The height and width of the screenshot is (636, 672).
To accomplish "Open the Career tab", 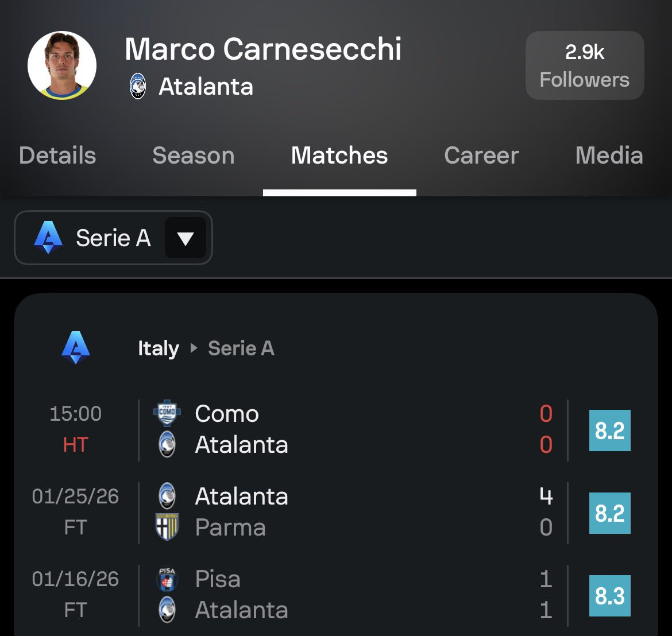I will coord(481,156).
